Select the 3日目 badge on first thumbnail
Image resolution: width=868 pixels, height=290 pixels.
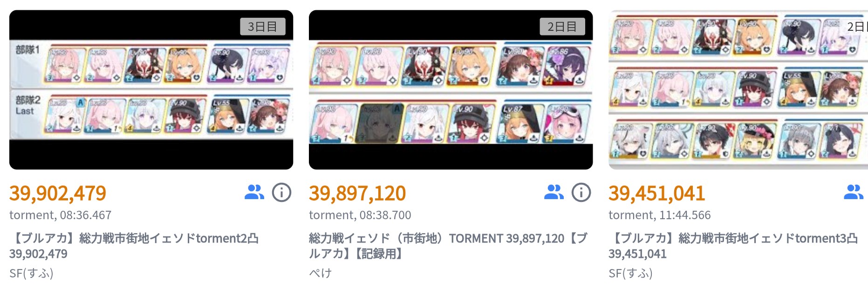point(262,27)
